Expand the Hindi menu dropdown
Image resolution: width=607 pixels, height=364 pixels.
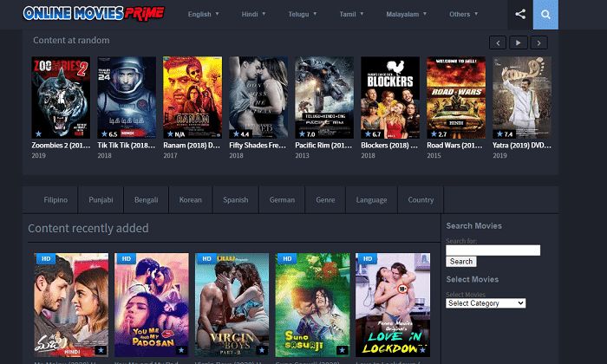[x=253, y=15]
